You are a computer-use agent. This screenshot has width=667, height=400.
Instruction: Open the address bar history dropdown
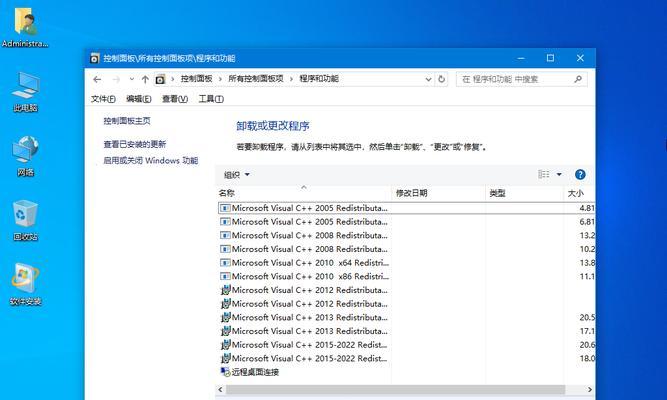(x=428, y=79)
